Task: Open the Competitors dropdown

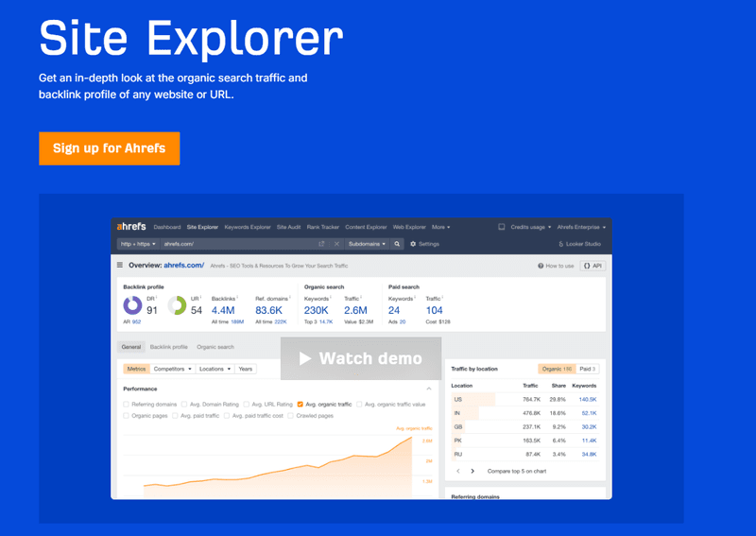Action: 172,369
